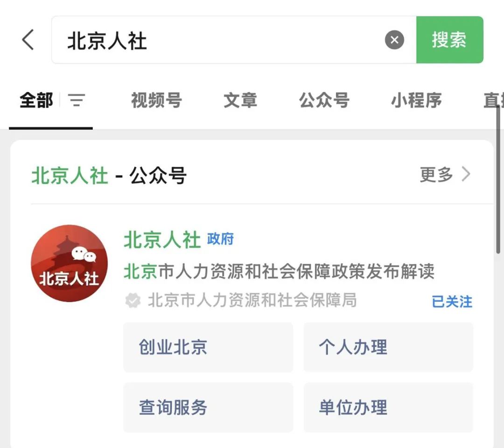The width and height of the screenshot is (504, 448).
Task: Select the 公众号 tab
Action: (x=324, y=100)
